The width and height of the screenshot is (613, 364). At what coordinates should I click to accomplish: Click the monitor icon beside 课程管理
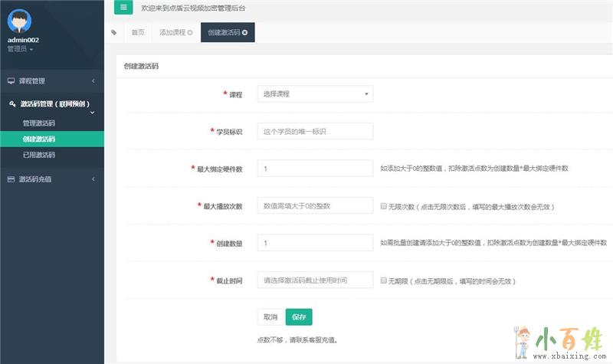[x=11, y=80]
